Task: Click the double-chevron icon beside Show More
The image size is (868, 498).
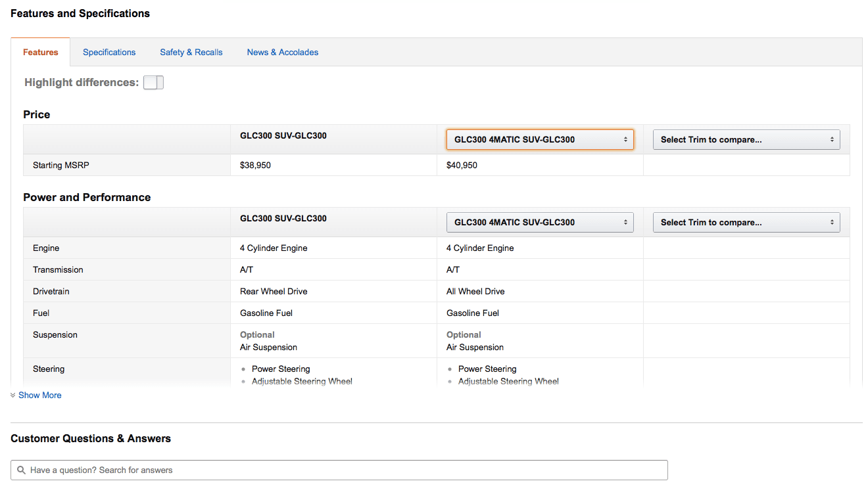Action: pos(13,396)
